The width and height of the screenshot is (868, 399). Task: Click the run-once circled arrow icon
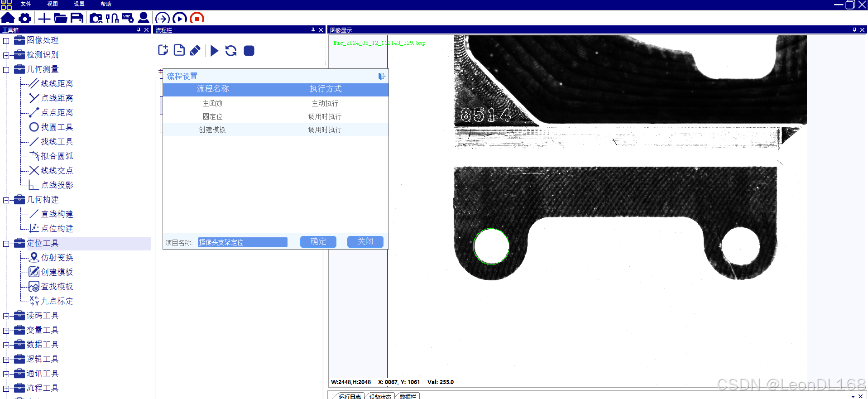pyautogui.click(x=163, y=18)
